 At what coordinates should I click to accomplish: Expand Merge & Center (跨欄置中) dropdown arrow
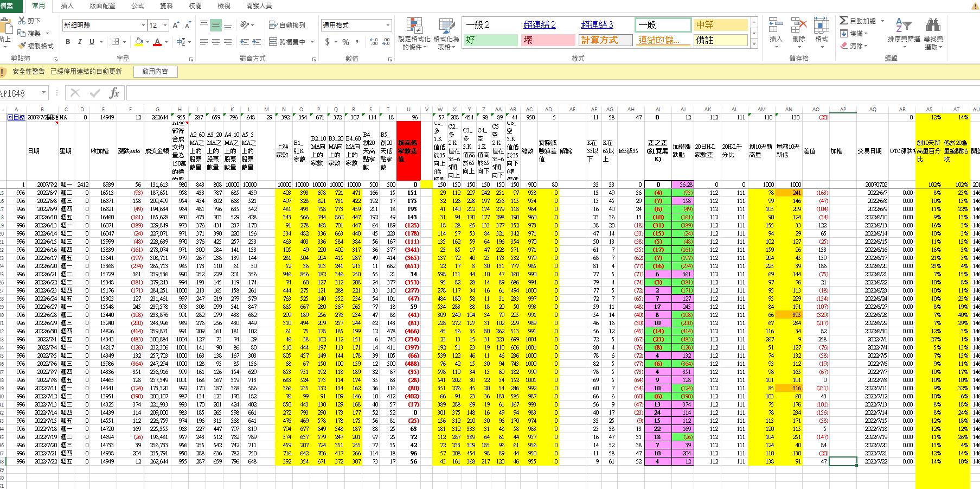click(x=312, y=42)
